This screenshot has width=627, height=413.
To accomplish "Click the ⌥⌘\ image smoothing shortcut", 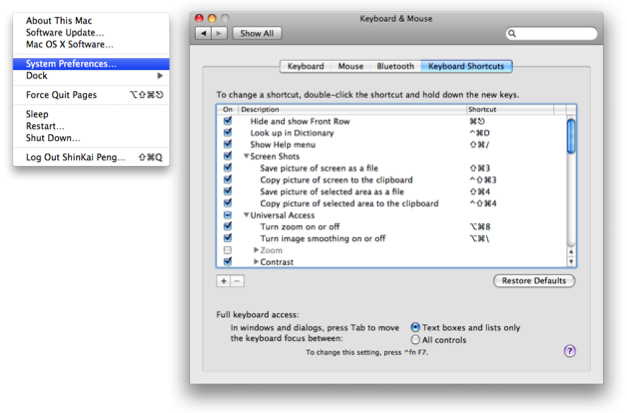I will (479, 239).
